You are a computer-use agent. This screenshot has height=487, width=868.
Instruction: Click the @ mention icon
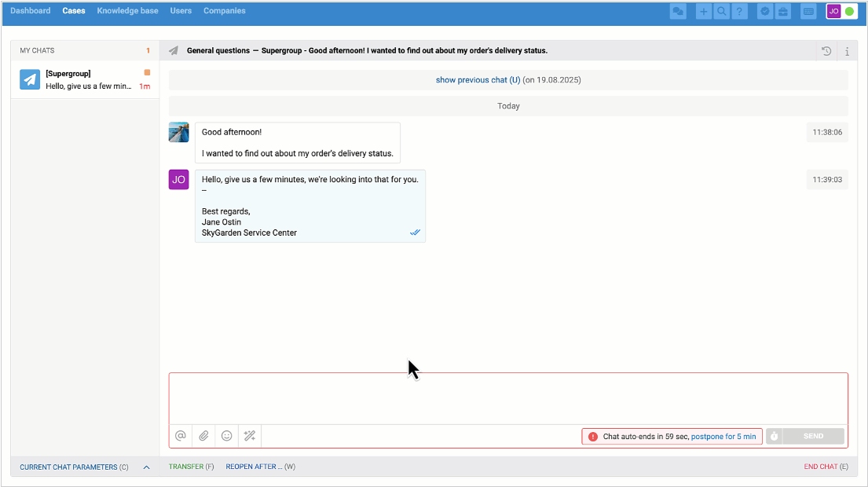pyautogui.click(x=180, y=436)
